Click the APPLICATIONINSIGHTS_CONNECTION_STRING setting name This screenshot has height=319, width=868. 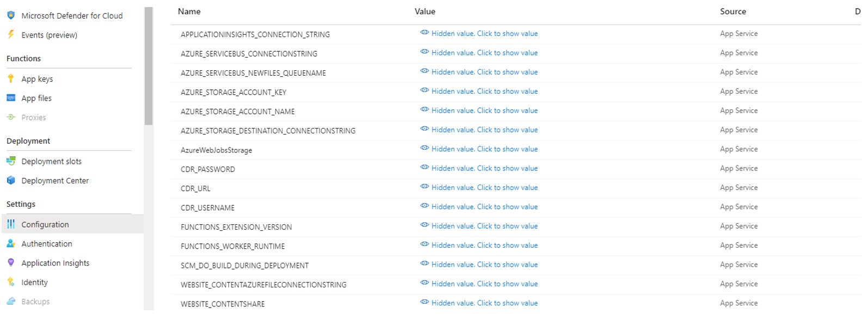point(255,34)
